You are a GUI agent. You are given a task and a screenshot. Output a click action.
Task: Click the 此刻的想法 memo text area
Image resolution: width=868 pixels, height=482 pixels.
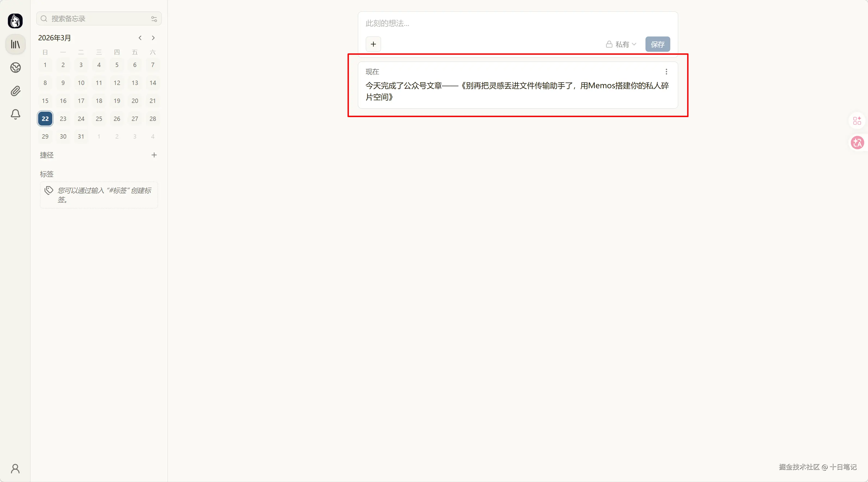coord(505,23)
